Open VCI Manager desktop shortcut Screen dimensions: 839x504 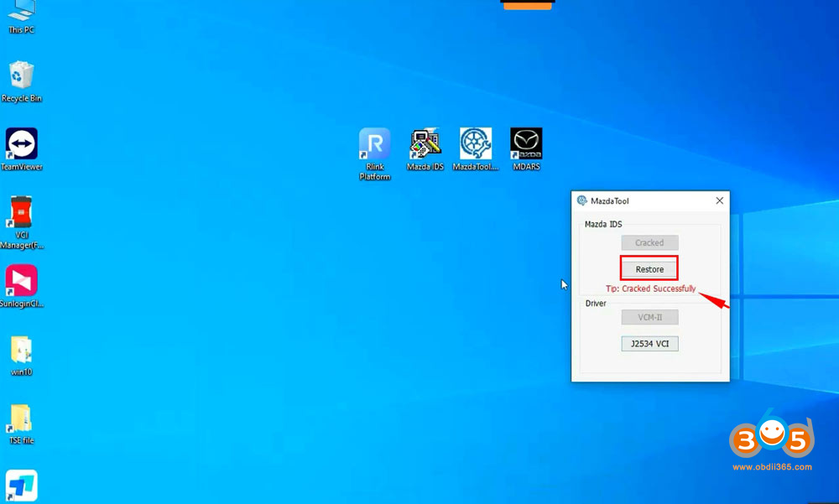click(x=22, y=222)
